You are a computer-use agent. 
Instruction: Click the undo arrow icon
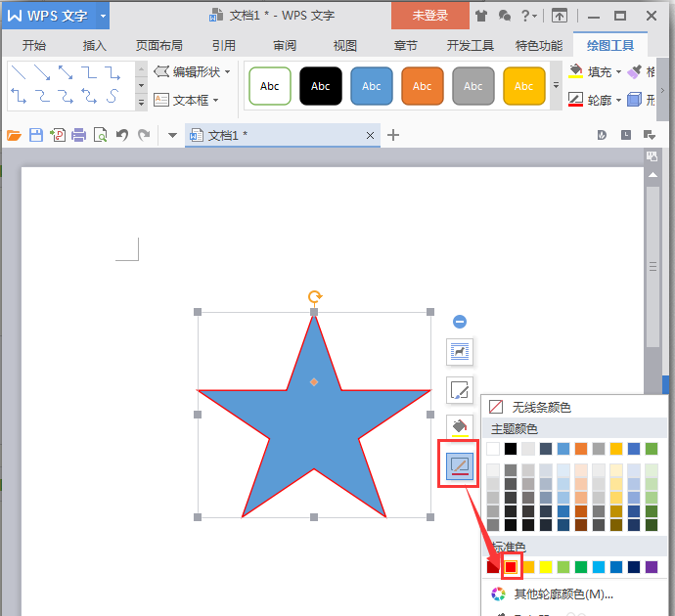click(x=122, y=136)
